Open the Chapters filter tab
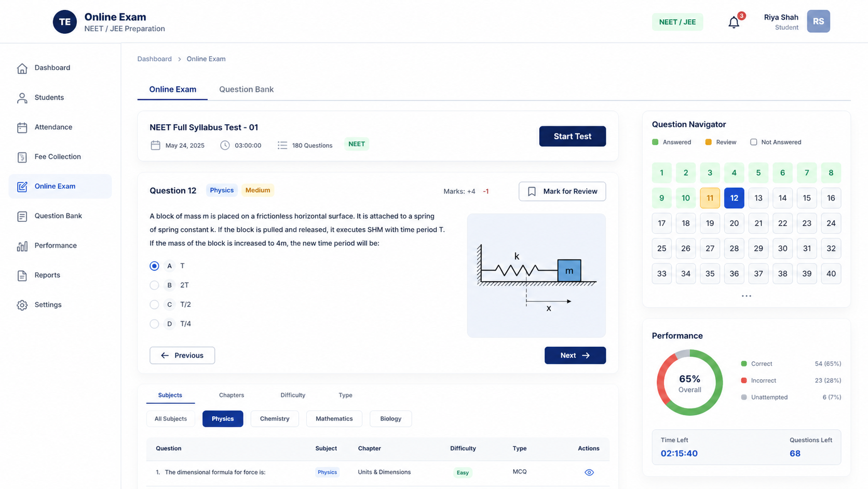The width and height of the screenshot is (868, 489). tap(232, 395)
